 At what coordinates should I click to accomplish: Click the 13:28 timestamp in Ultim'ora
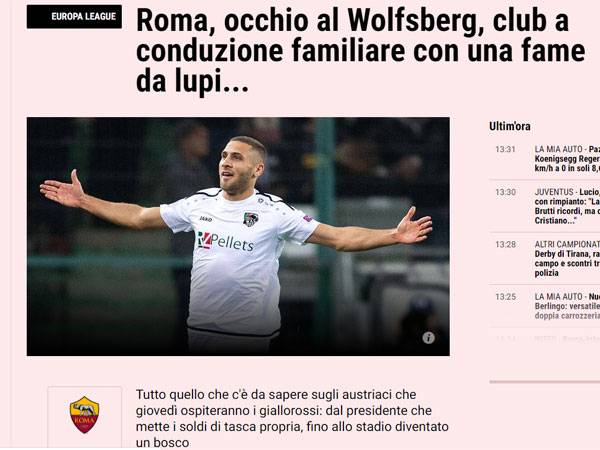click(505, 245)
